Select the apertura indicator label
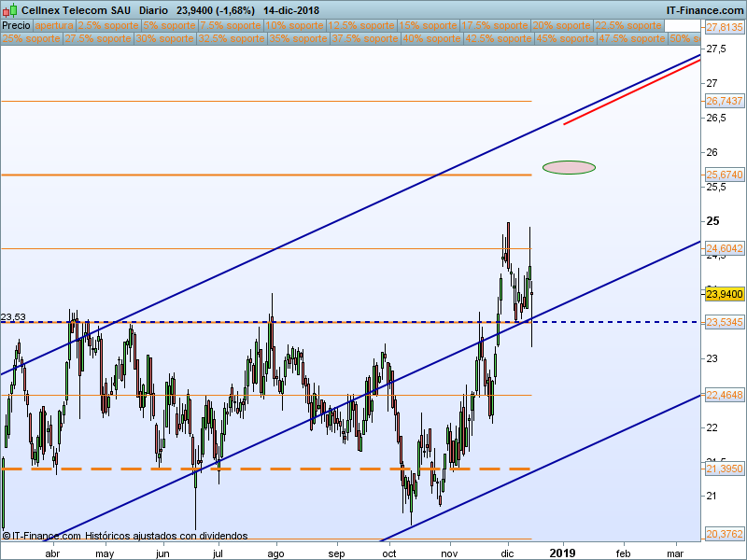Screen dimensions: 747x560 click(54, 25)
